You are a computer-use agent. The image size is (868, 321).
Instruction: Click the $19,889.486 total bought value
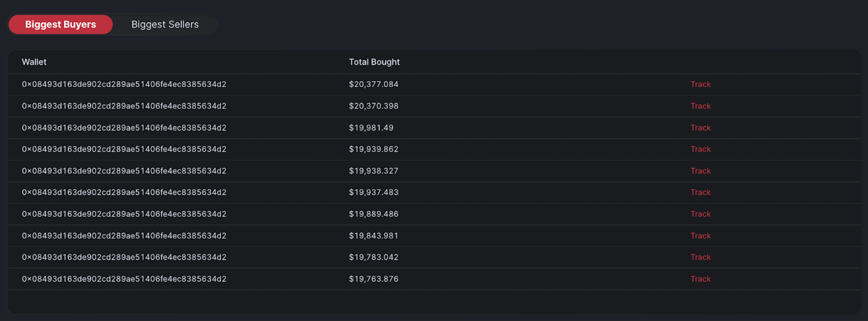click(x=373, y=214)
